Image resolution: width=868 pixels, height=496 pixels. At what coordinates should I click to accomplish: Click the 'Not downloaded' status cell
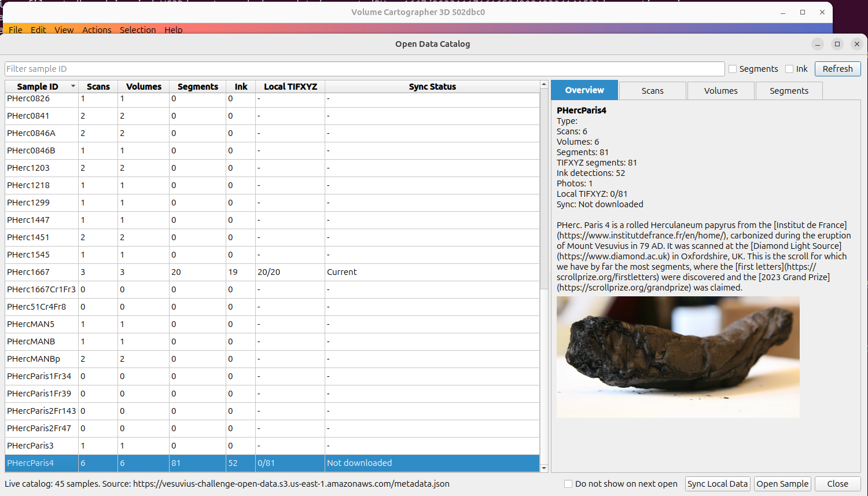[432, 463]
